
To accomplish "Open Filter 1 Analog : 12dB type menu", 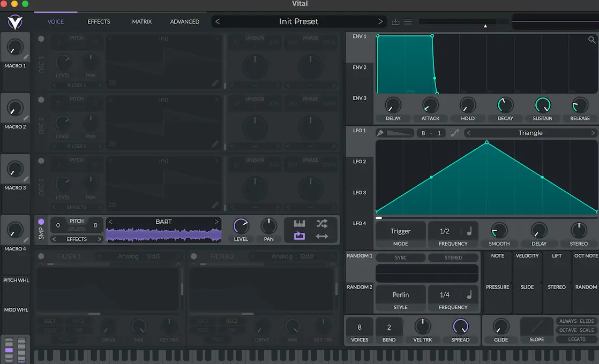I will click(x=139, y=256).
